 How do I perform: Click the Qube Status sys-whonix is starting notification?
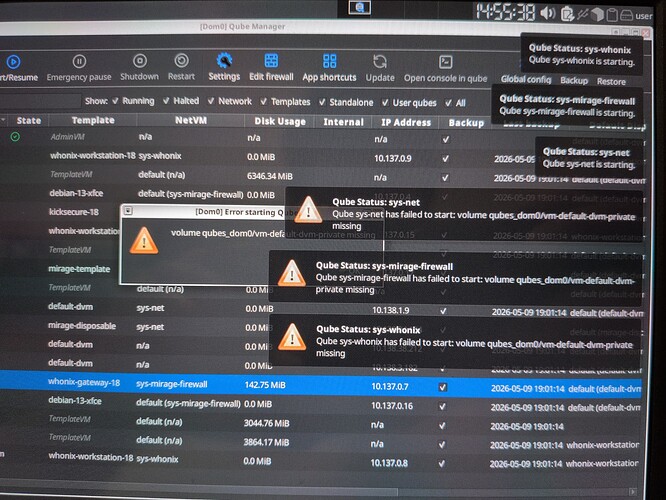coord(581,55)
